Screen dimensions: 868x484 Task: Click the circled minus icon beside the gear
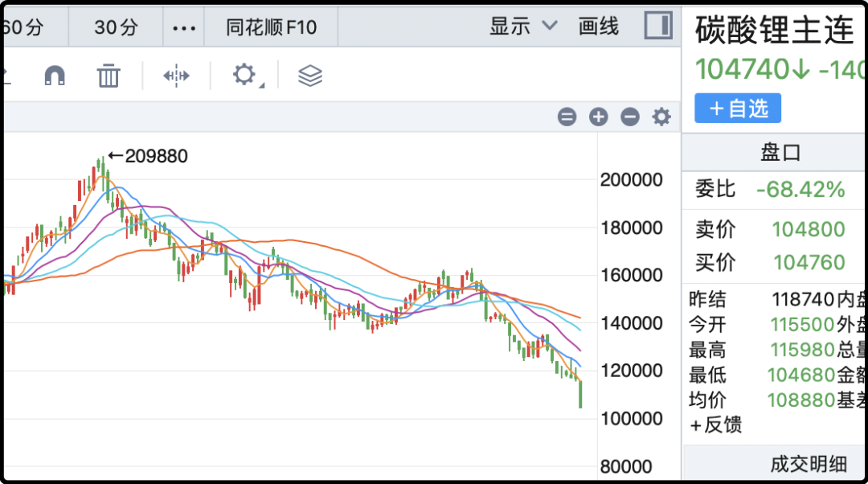click(x=630, y=117)
